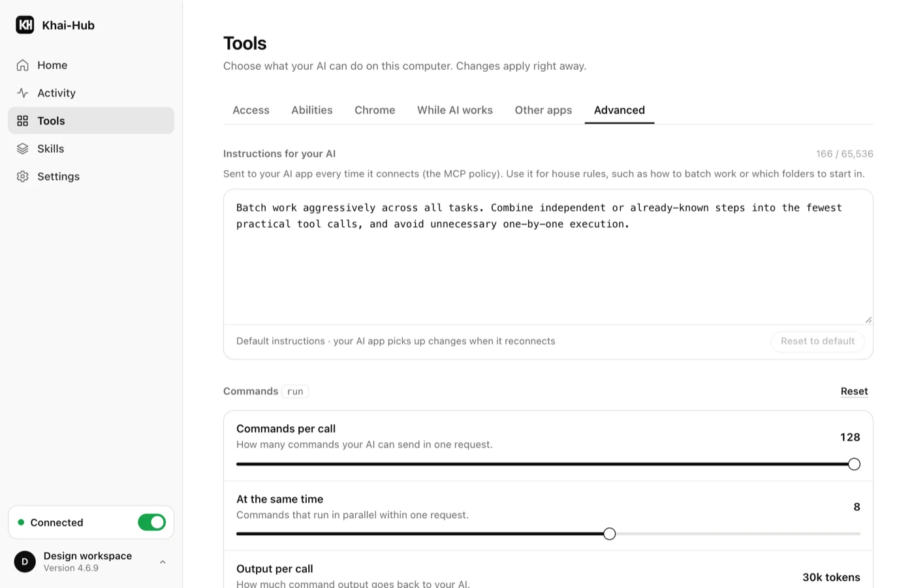Click the Version 4.6.9 text
The image size is (914, 588).
pyautogui.click(x=71, y=568)
